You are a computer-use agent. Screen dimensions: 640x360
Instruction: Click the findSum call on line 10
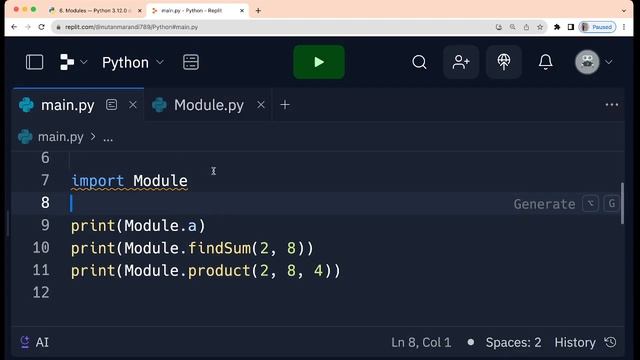pyautogui.click(x=219, y=248)
